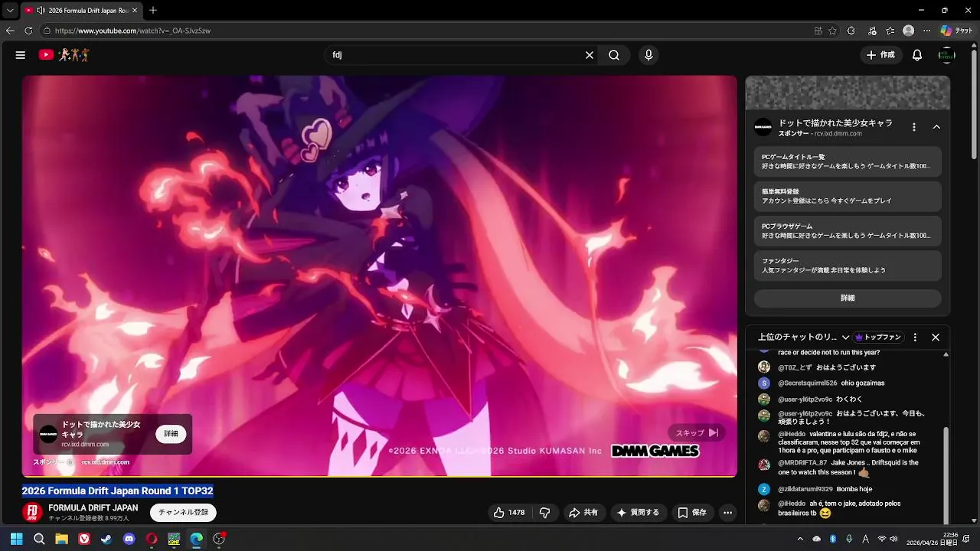Click the browser address bar URL
Viewport: 980px width, 551px height.
(132, 31)
